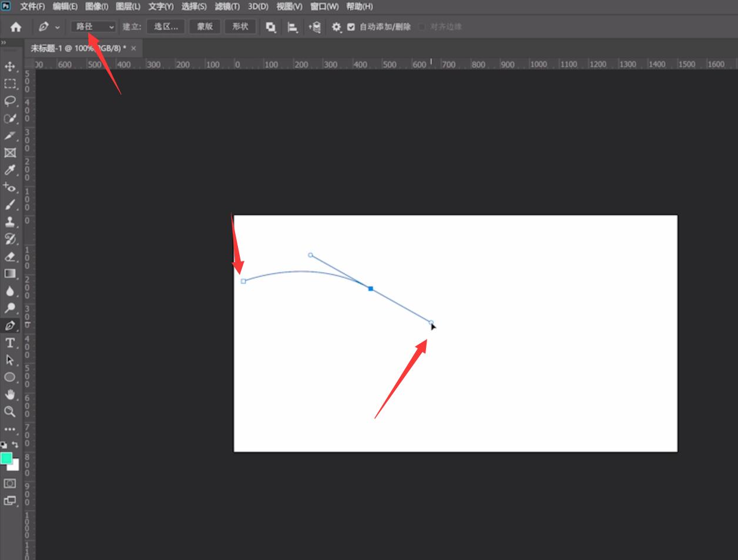Select the History Brush tool
The height and width of the screenshot is (560, 738).
point(10,239)
